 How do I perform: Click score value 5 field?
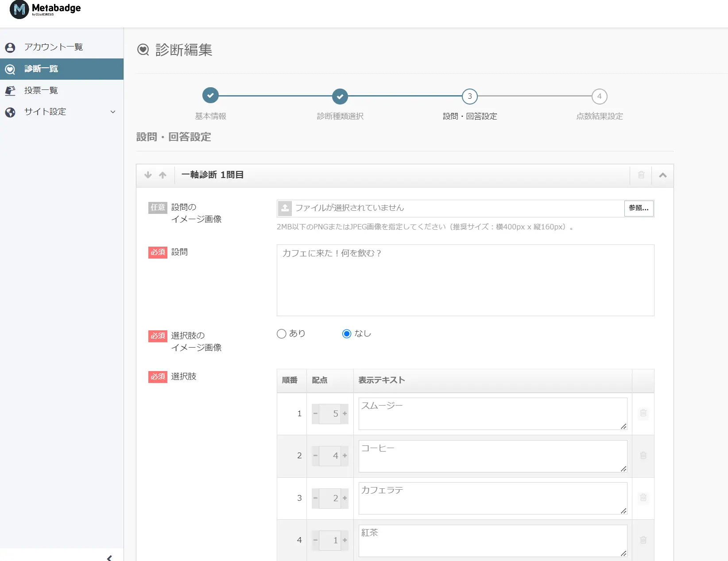coord(330,414)
